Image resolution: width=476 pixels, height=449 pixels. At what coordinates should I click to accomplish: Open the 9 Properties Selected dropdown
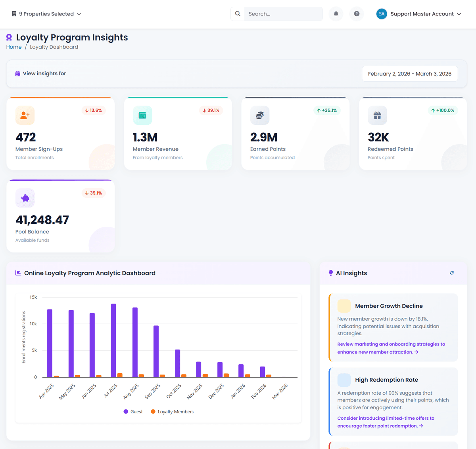pyautogui.click(x=46, y=13)
